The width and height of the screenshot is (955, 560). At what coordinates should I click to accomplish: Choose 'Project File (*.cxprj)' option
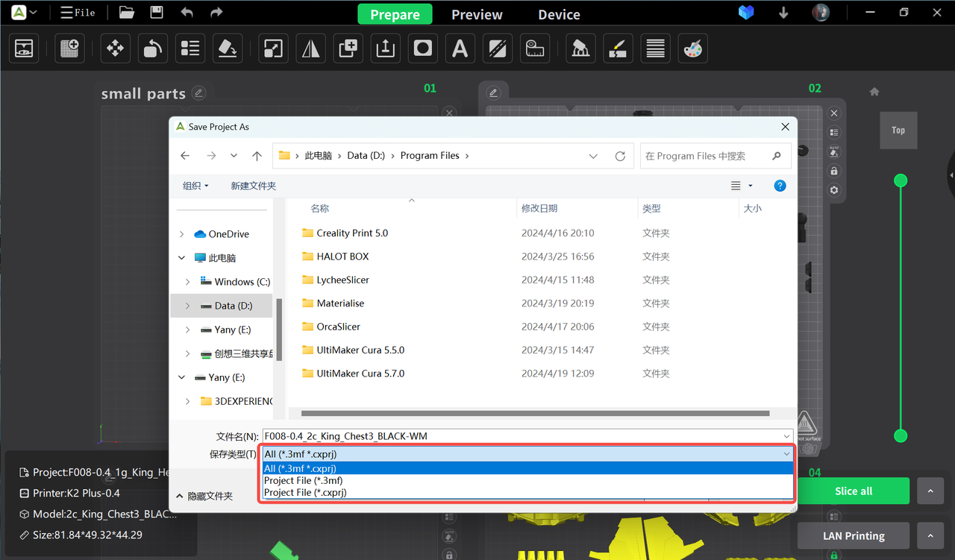527,492
